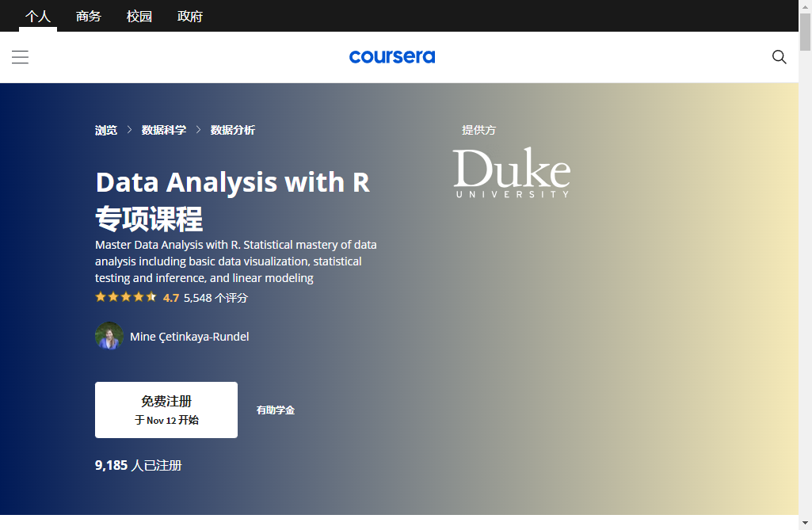Image resolution: width=812 pixels, height=530 pixels.
Task: View the 5,548 个评分 reviews
Action: pos(215,298)
